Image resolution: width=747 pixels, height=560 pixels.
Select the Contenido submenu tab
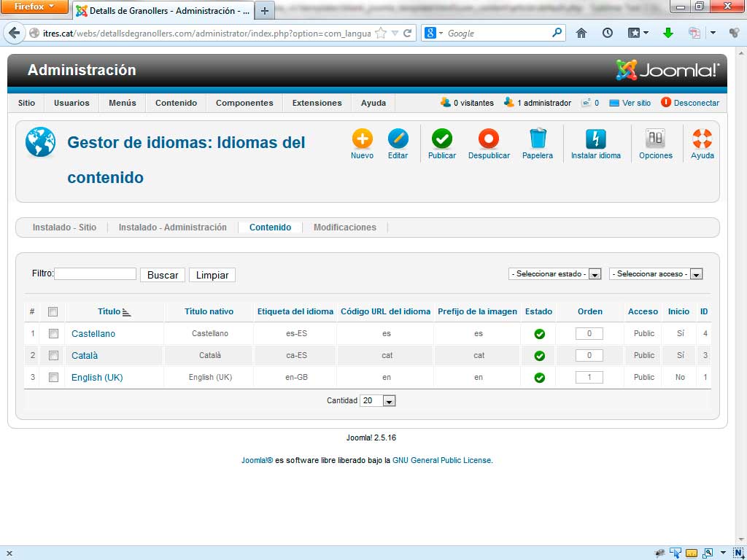click(270, 227)
